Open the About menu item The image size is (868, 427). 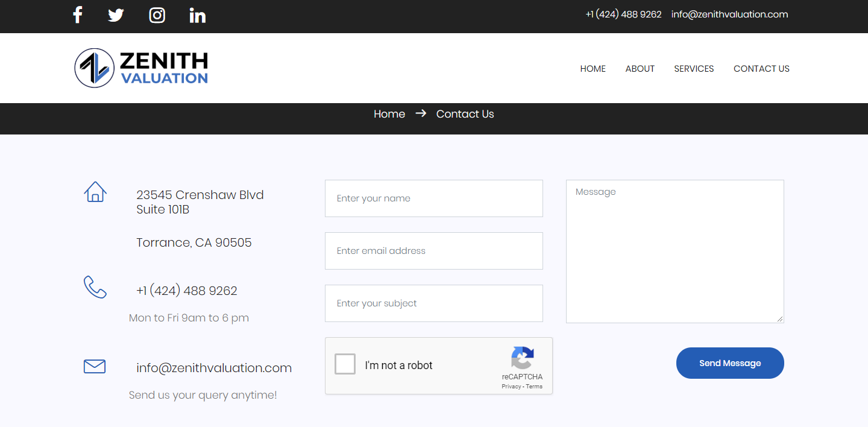coord(640,69)
